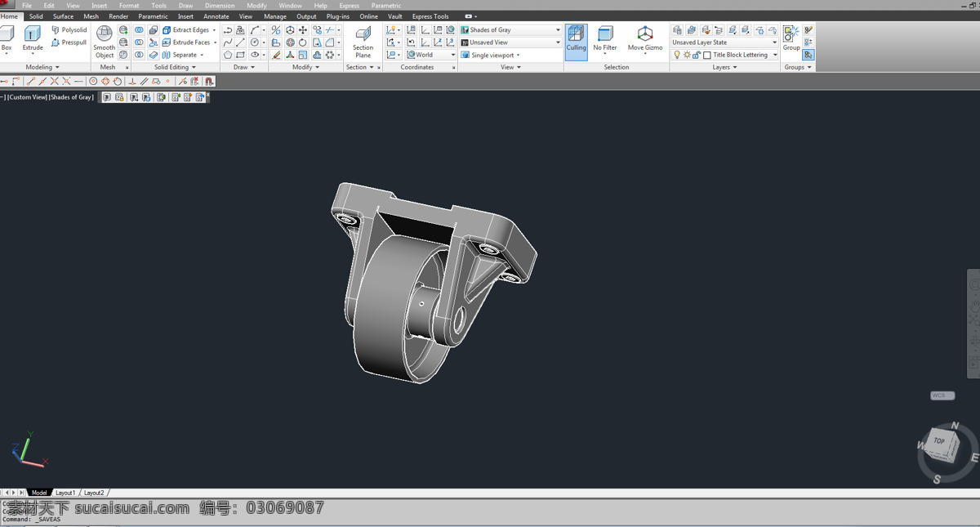Click the line tool in Draw panel
This screenshot has width=980, height=527.
(240, 42)
